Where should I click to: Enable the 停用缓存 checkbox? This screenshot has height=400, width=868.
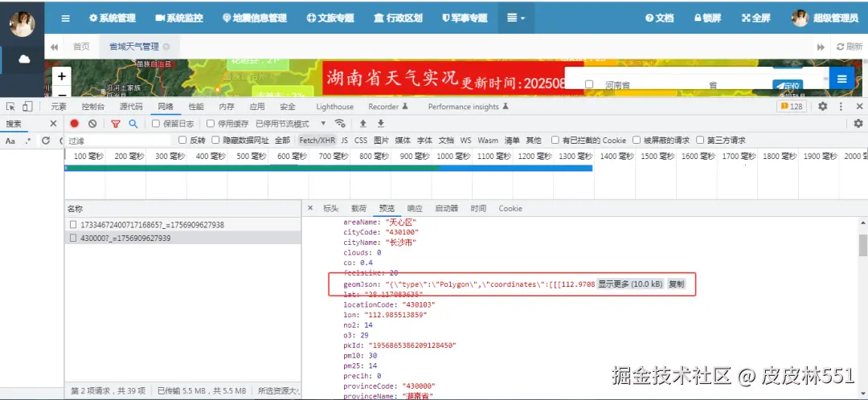211,124
